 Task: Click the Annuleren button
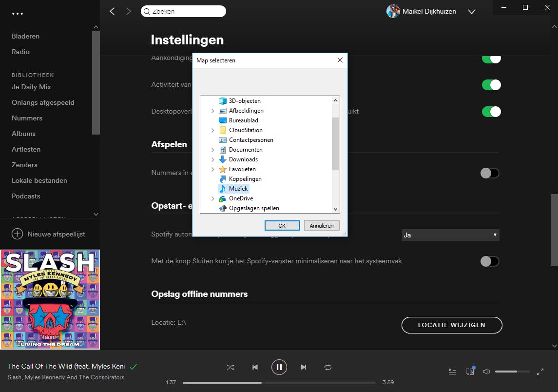click(322, 226)
